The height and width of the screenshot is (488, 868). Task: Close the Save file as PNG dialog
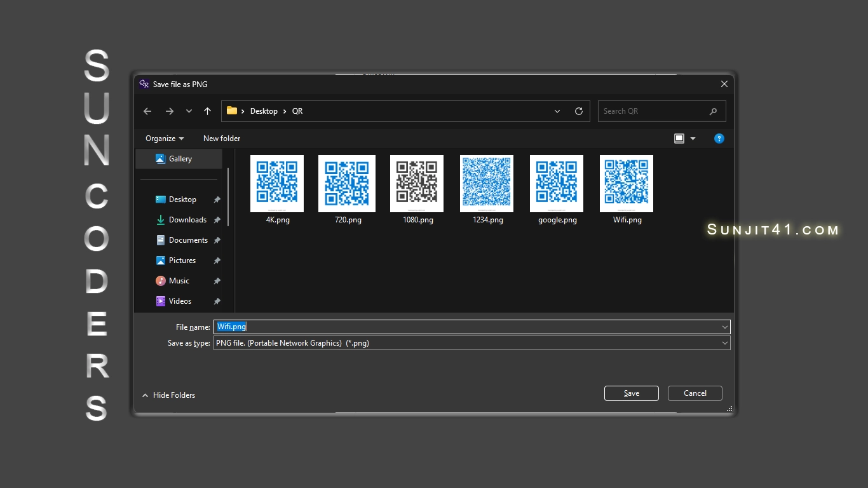[724, 84]
